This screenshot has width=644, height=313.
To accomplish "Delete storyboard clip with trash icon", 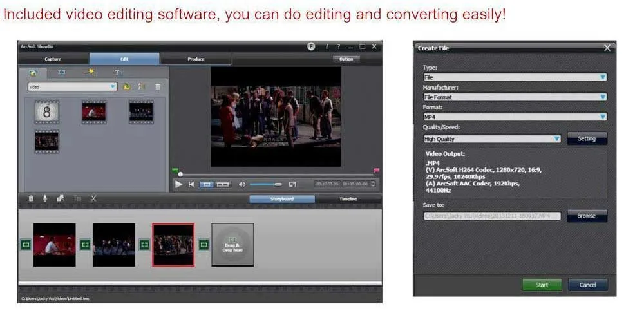I will click(31, 198).
